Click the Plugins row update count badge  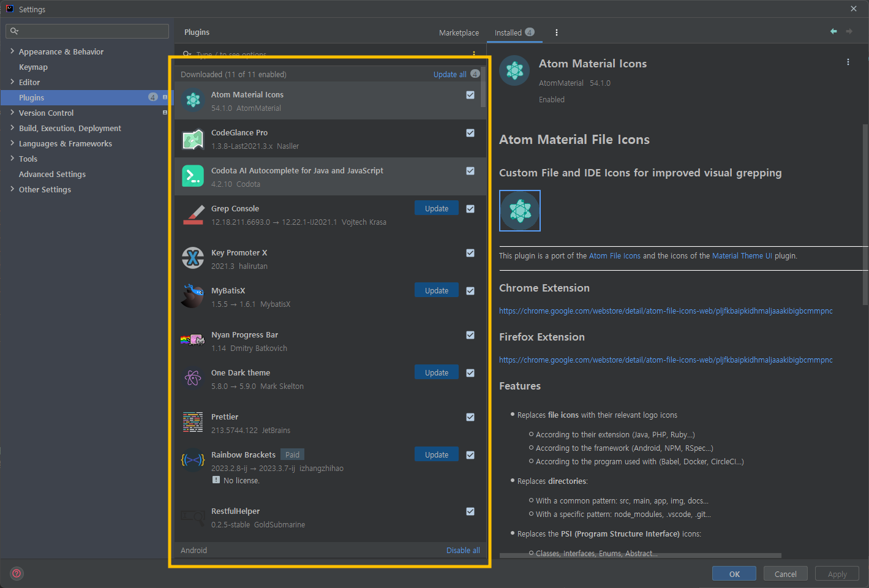153,97
